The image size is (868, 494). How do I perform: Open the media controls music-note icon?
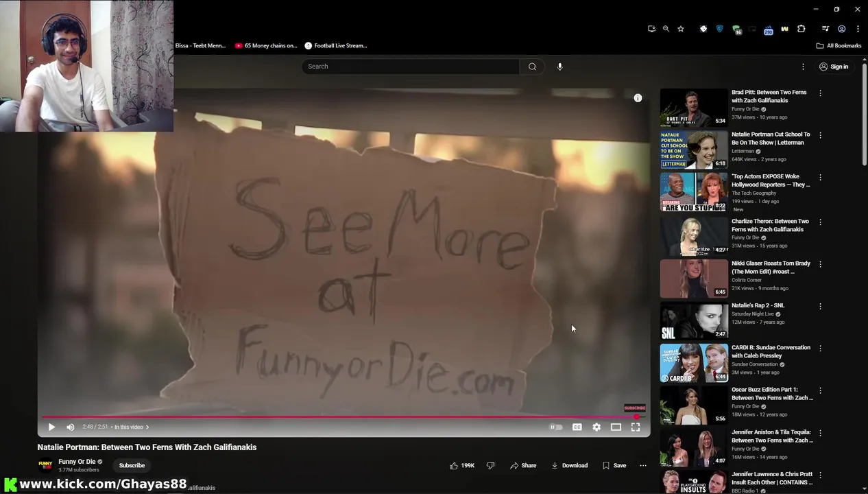click(x=825, y=29)
